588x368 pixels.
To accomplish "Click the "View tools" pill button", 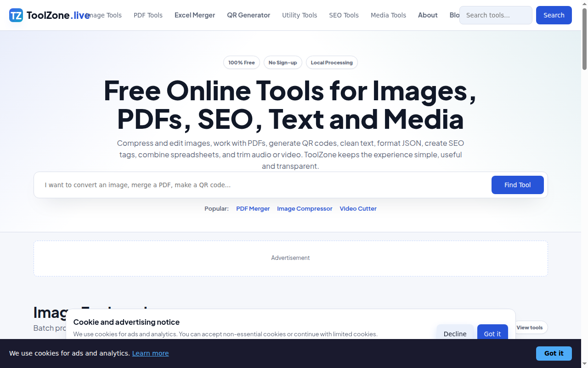I will [x=530, y=328].
